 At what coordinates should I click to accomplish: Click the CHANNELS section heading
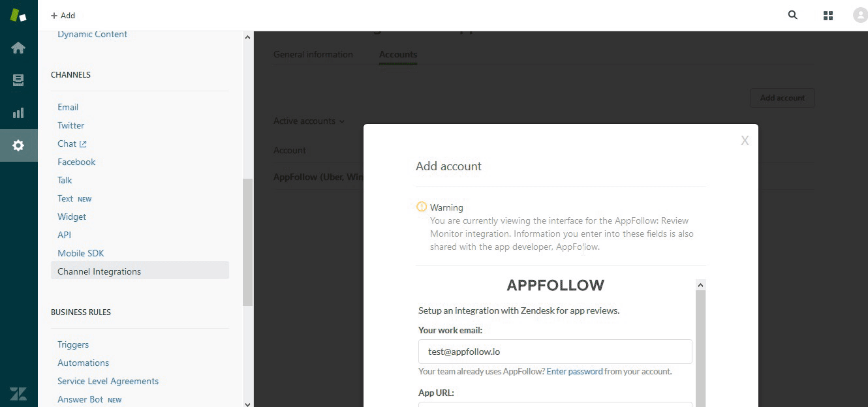pos(70,75)
